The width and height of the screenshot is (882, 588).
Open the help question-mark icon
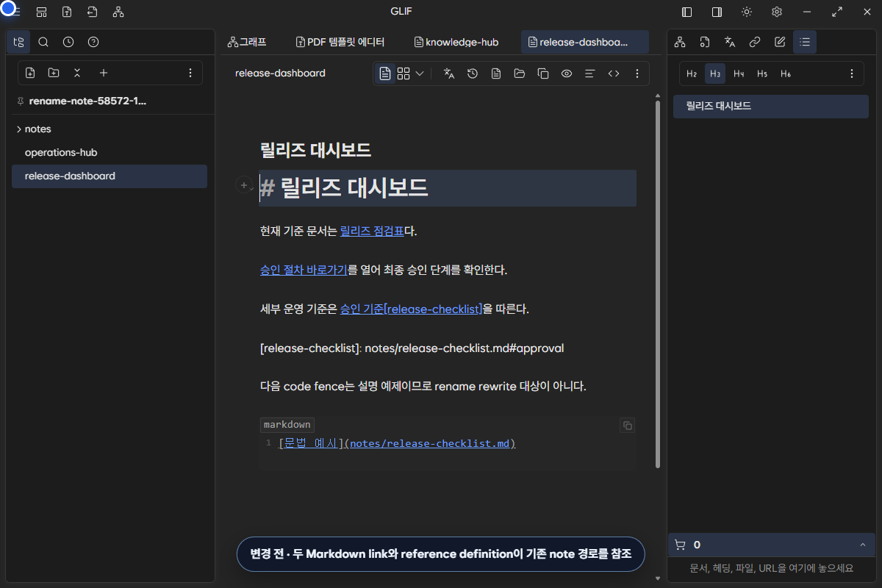[x=93, y=42]
